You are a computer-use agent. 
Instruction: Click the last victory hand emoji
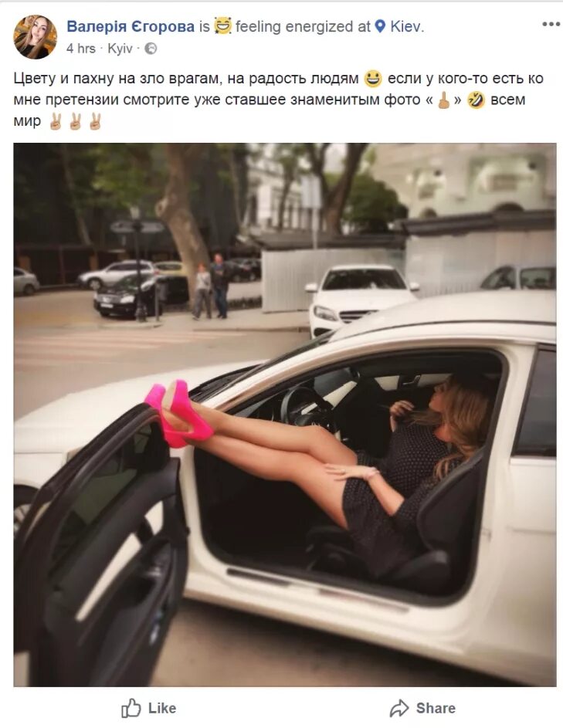(95, 121)
